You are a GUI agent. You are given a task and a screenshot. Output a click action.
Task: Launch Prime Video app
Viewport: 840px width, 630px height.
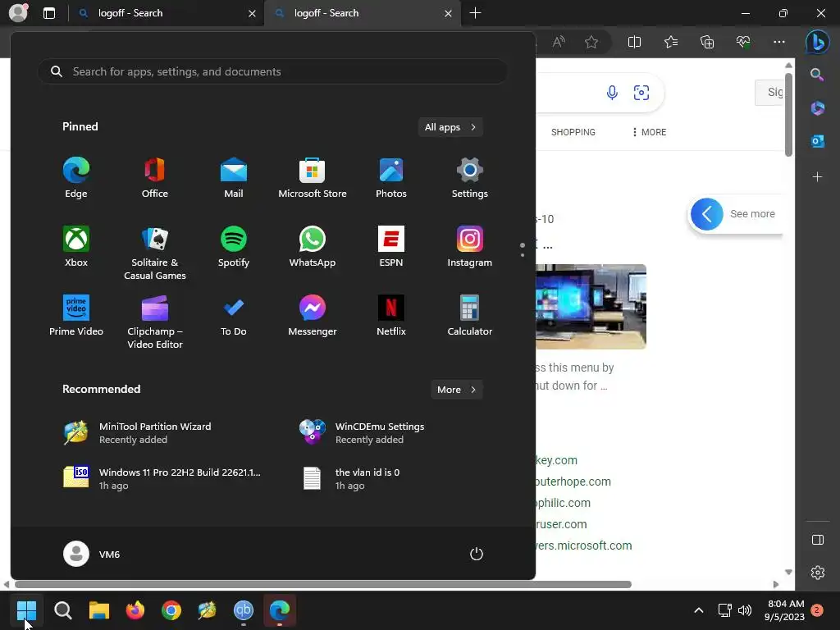tap(76, 316)
